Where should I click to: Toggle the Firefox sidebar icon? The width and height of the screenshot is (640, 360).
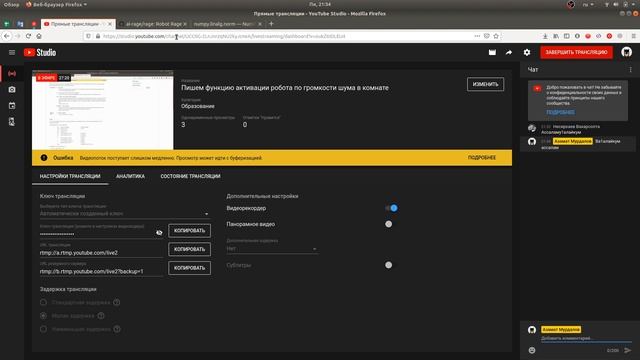[x=566, y=36]
